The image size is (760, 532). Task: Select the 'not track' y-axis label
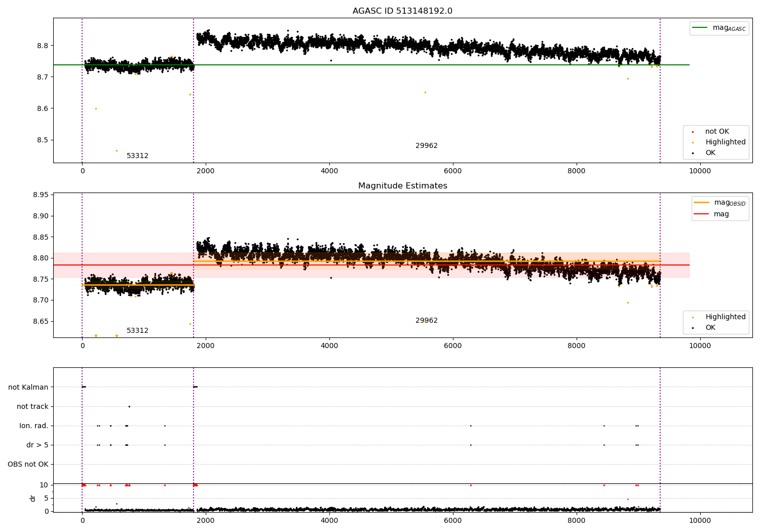32,407
